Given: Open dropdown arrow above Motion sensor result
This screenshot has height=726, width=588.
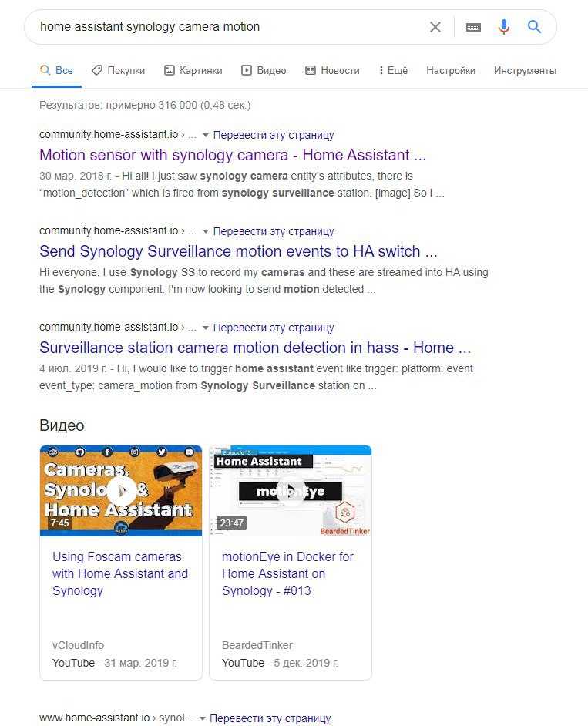Looking at the screenshot, I should pyautogui.click(x=206, y=135).
